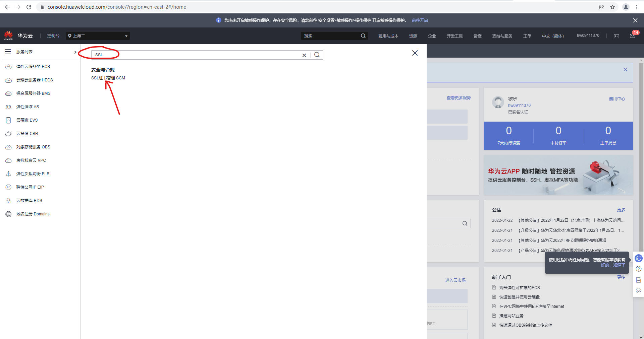The image size is (644, 339).
Task: Click 更多 next to 公告
Action: click(621, 210)
